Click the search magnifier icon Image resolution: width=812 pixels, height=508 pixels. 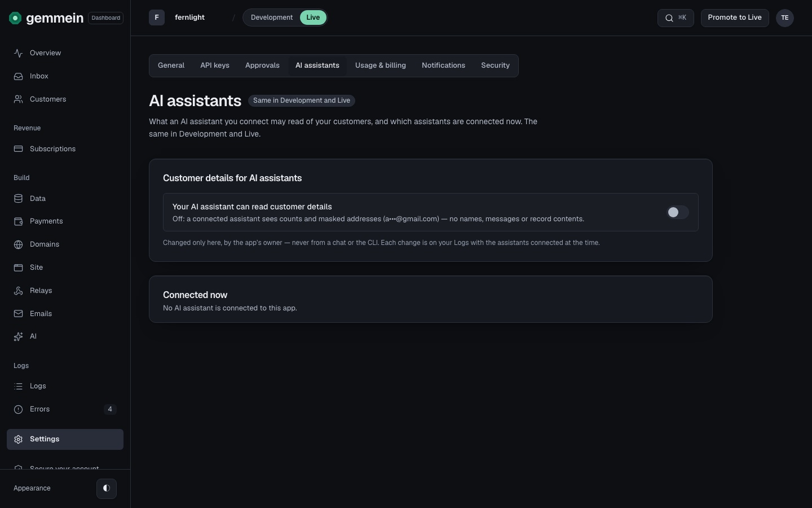click(669, 18)
